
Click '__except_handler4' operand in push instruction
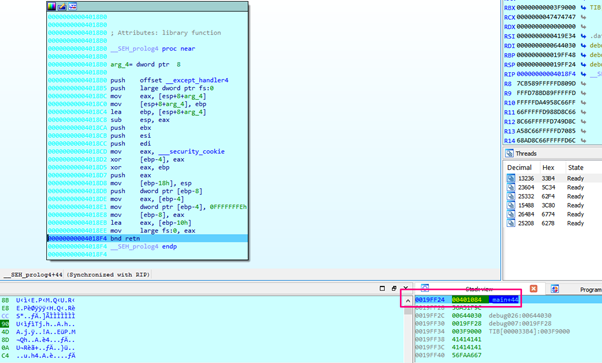pyautogui.click(x=197, y=80)
